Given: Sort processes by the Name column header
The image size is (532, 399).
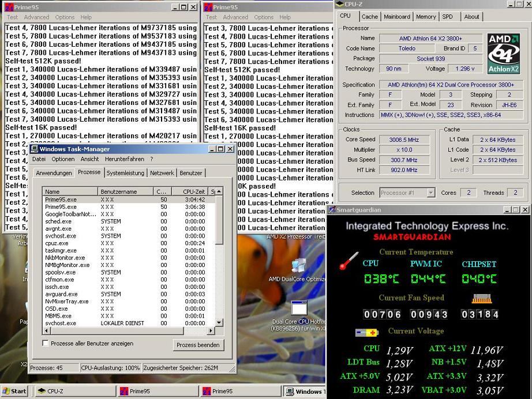Looking at the screenshot, I should click(70, 191).
